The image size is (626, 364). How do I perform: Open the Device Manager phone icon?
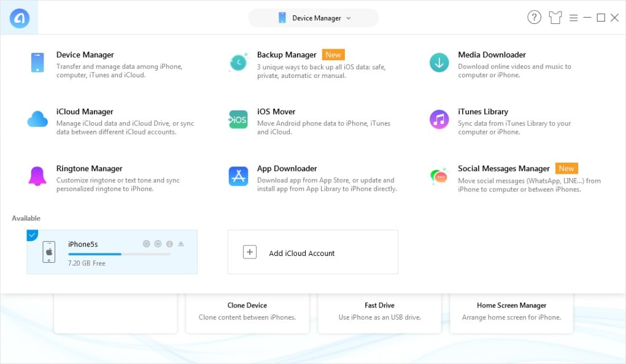click(37, 63)
